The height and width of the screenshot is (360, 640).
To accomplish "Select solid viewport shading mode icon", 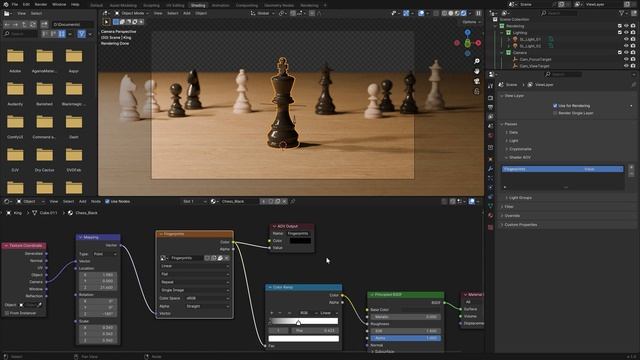I will [451, 13].
